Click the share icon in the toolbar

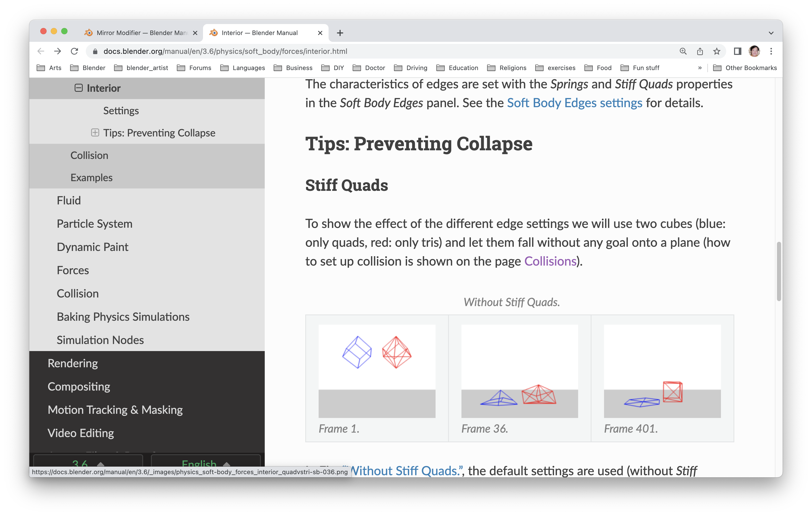click(700, 51)
